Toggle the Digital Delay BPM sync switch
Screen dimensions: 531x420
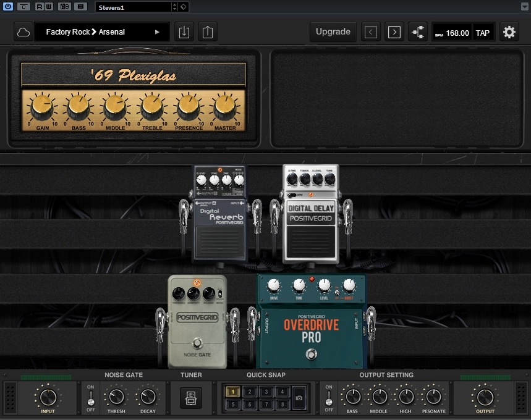(x=292, y=195)
